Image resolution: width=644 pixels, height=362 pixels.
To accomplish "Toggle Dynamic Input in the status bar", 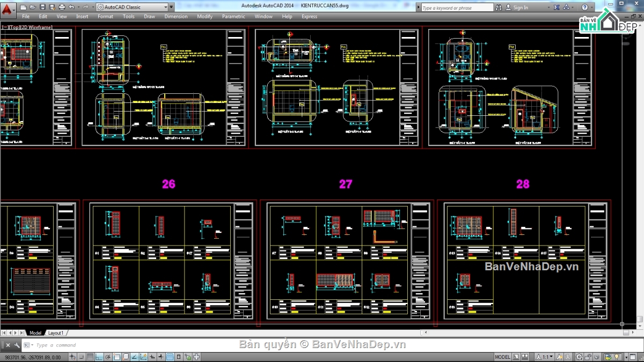I will [160, 356].
